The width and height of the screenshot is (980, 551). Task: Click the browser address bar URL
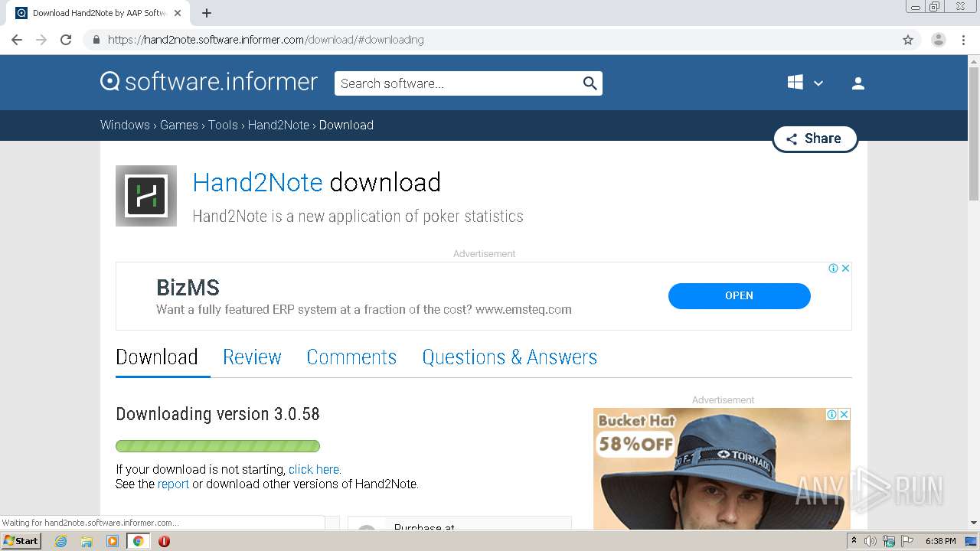[266, 40]
